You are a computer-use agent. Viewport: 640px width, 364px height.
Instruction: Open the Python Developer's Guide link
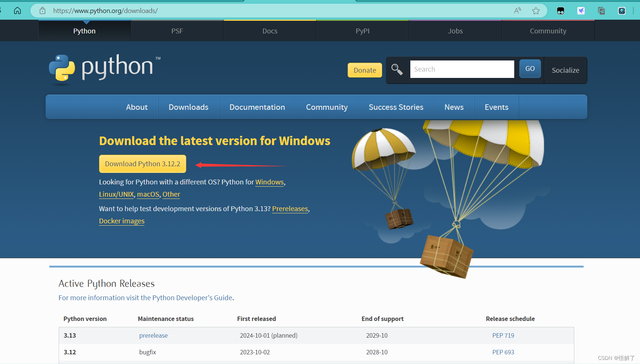coord(145,298)
